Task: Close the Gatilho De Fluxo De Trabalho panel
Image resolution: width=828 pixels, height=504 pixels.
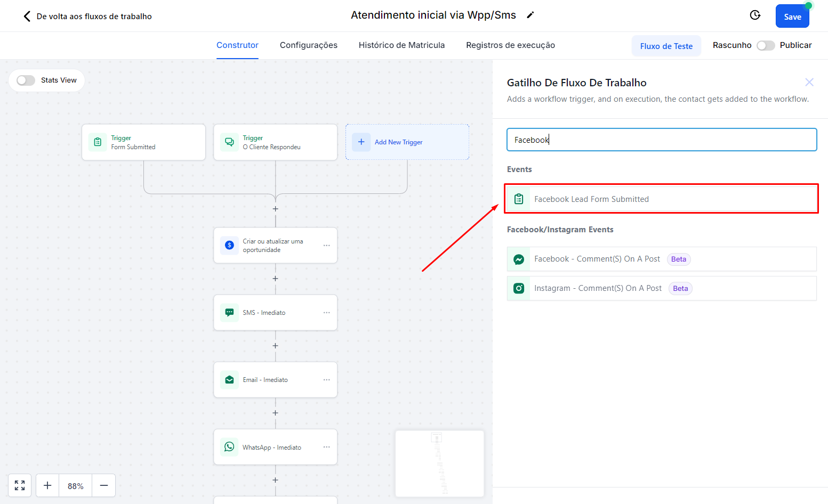Action: pyautogui.click(x=809, y=82)
